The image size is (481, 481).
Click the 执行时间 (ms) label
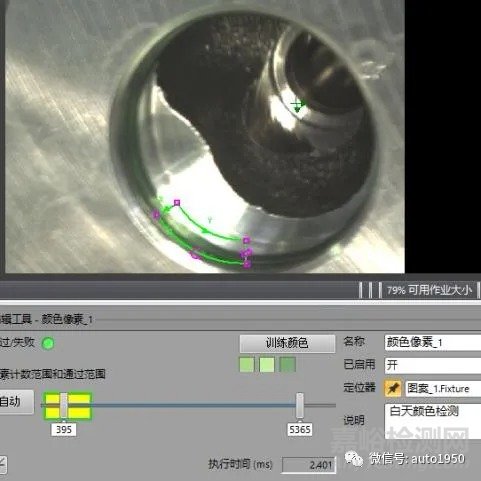click(240, 464)
